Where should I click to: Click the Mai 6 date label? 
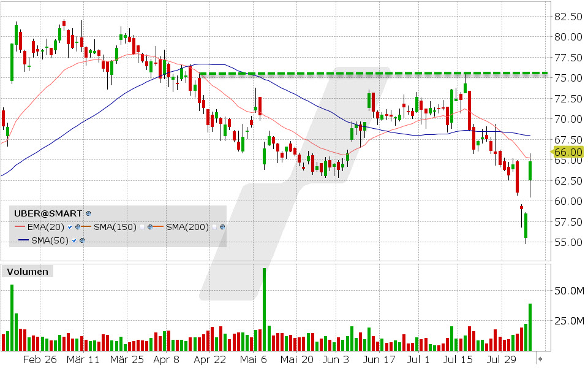tap(253, 359)
